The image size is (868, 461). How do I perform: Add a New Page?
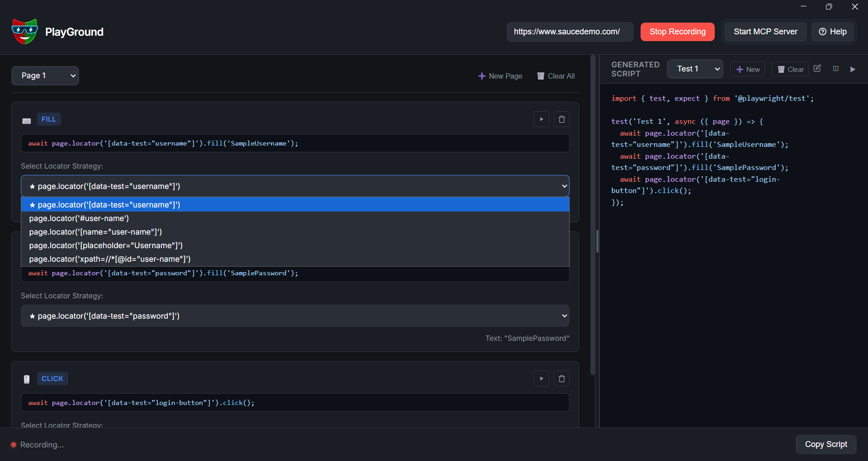click(500, 76)
